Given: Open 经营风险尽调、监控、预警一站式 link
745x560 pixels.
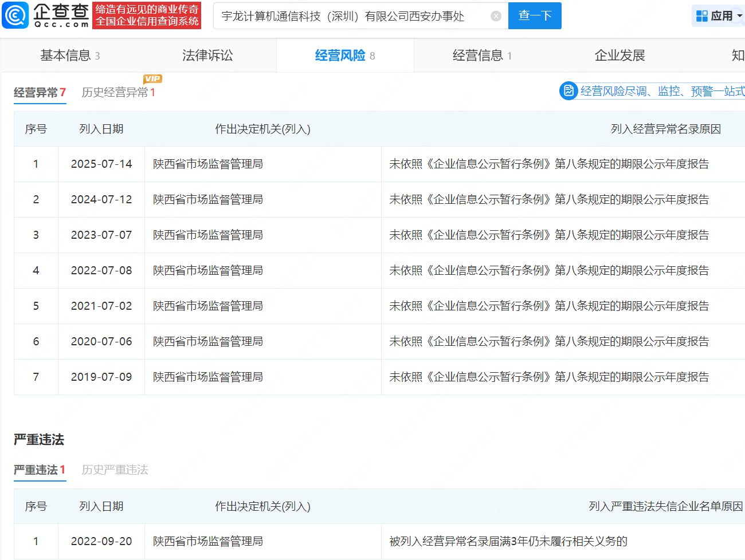Looking at the screenshot, I should tap(662, 91).
